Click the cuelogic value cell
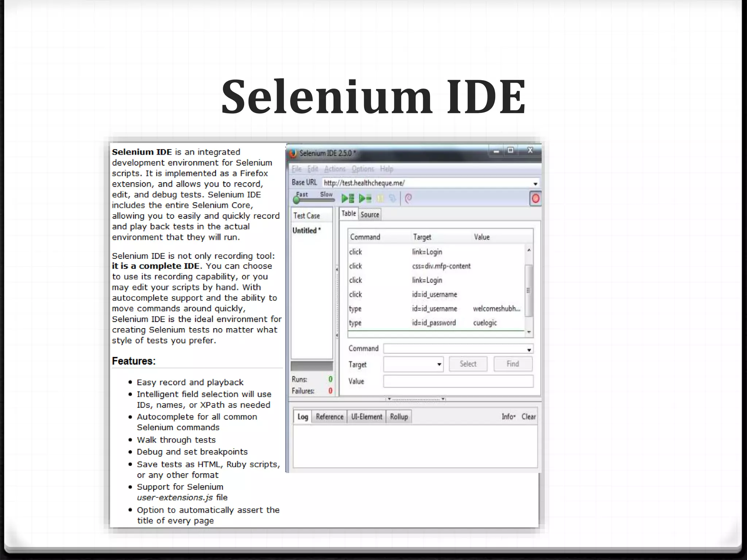Image resolution: width=747 pixels, height=560 pixels. (485, 323)
